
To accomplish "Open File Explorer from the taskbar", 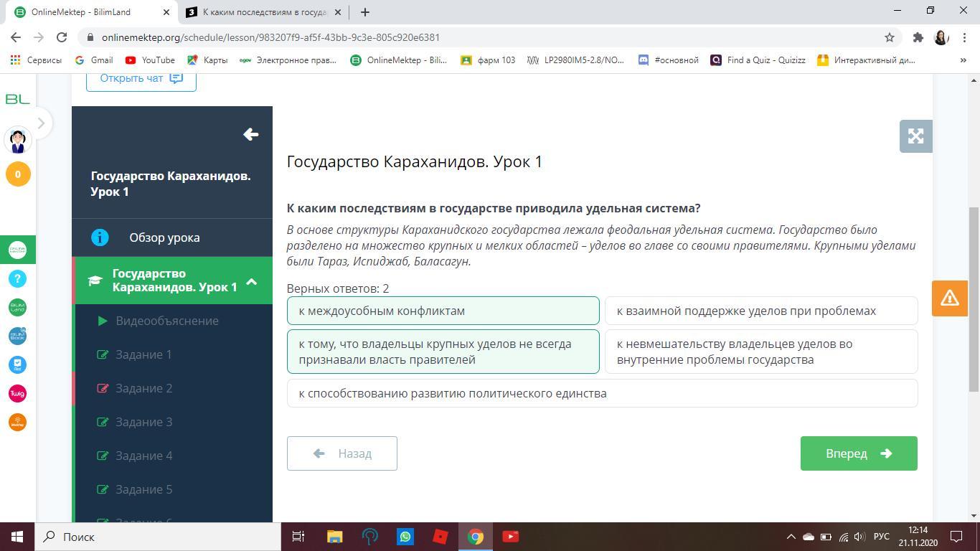I will point(335,537).
